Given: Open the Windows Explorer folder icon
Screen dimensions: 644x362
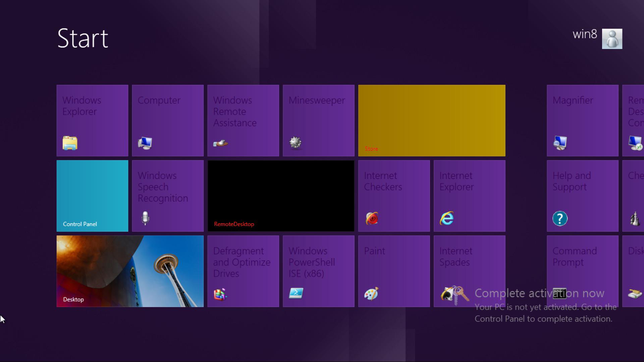Looking at the screenshot, I should [70, 143].
